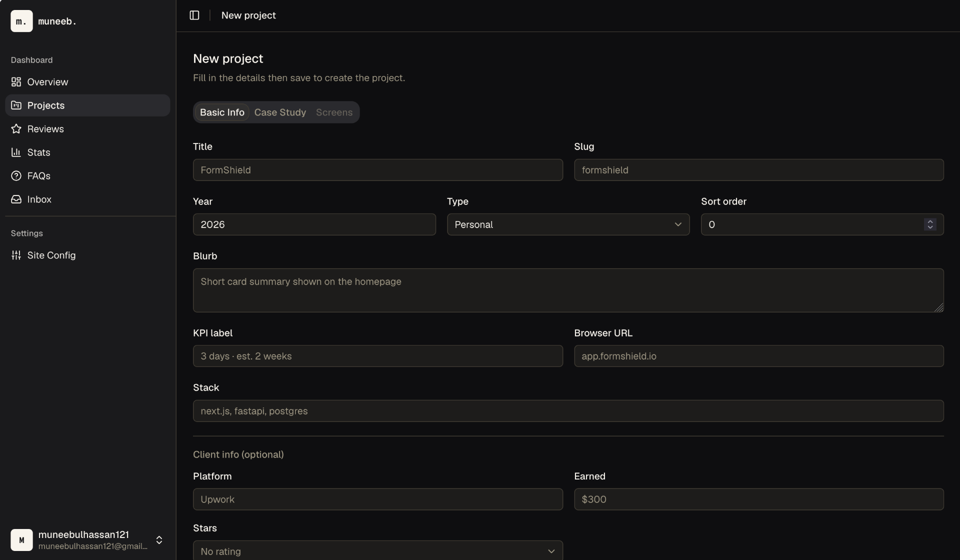Click the muneeb logo avatar icon
Viewport: 960px width, 560px height.
click(21, 21)
